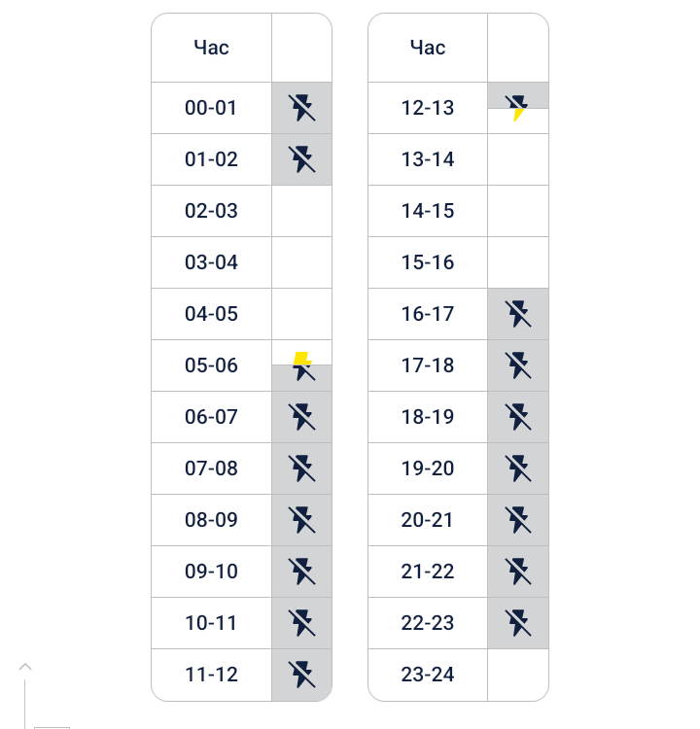700x729 pixels.
Task: Click the power-off icon for 16-17
Action: (x=518, y=314)
